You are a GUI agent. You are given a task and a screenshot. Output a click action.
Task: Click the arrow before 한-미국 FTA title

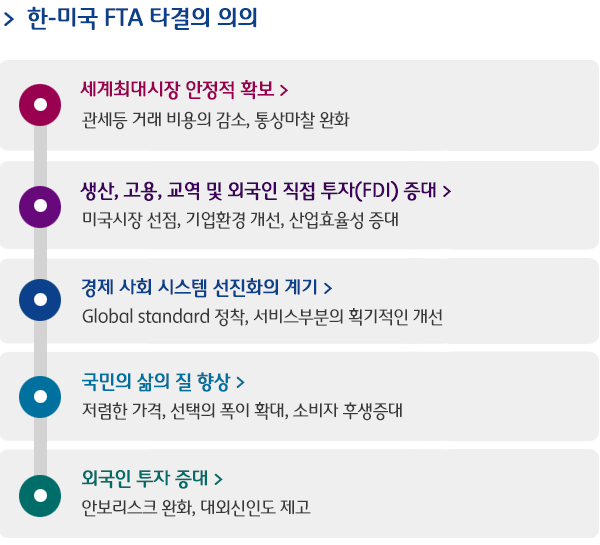(x=10, y=21)
